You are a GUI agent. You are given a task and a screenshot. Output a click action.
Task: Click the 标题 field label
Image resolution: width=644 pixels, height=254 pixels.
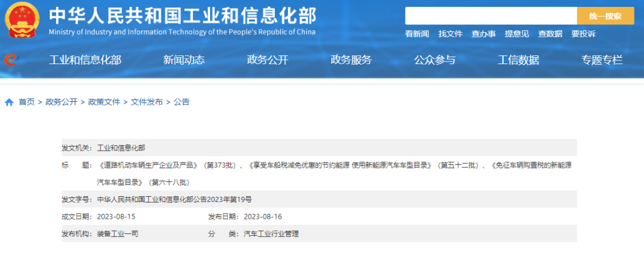click(x=77, y=165)
